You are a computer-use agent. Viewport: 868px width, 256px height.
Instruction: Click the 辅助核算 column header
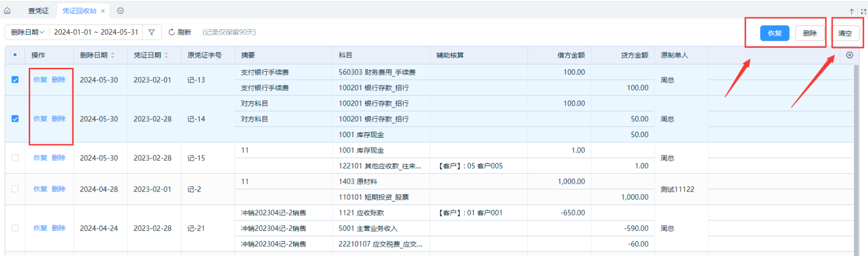click(479, 55)
